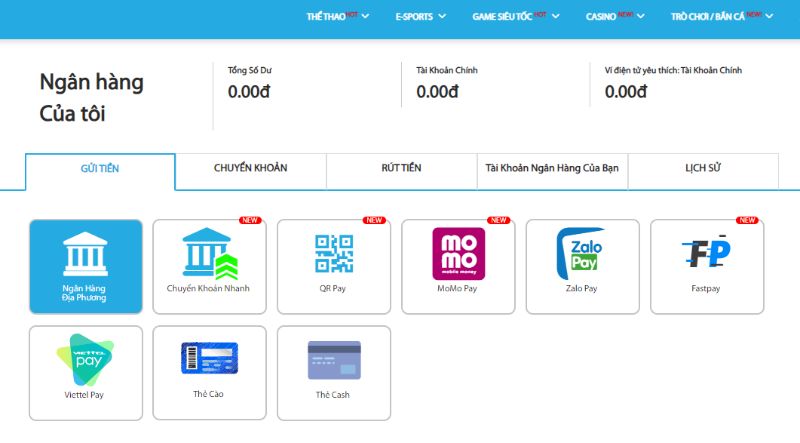Screen dimensions: 800x443
Task: Choose Chuyển Khoản Nhanh payment icon
Action: [x=210, y=254]
